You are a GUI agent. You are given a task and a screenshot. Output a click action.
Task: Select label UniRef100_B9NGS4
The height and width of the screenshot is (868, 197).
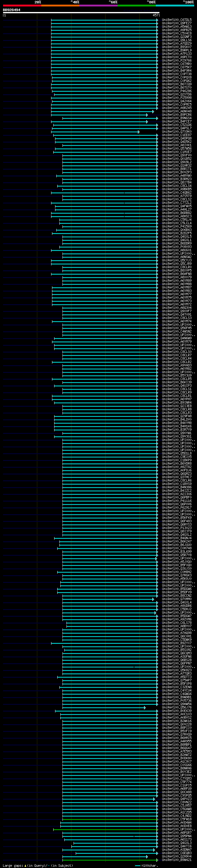click(x=176, y=118)
